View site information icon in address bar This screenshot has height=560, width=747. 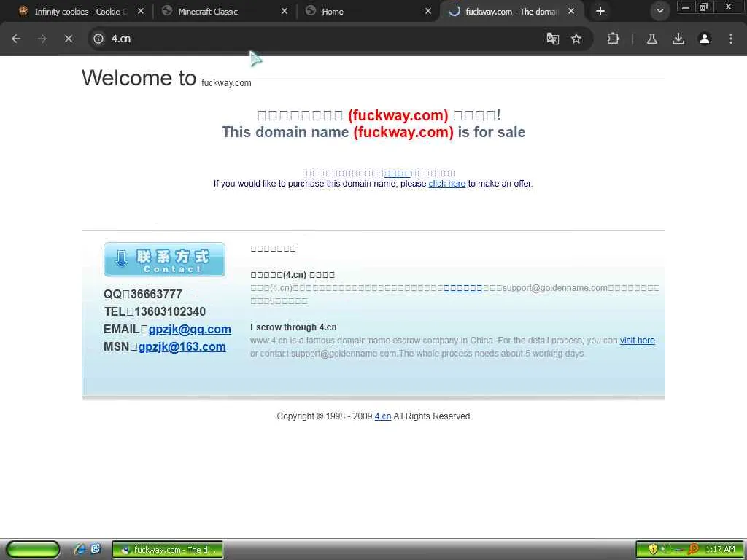coord(98,39)
